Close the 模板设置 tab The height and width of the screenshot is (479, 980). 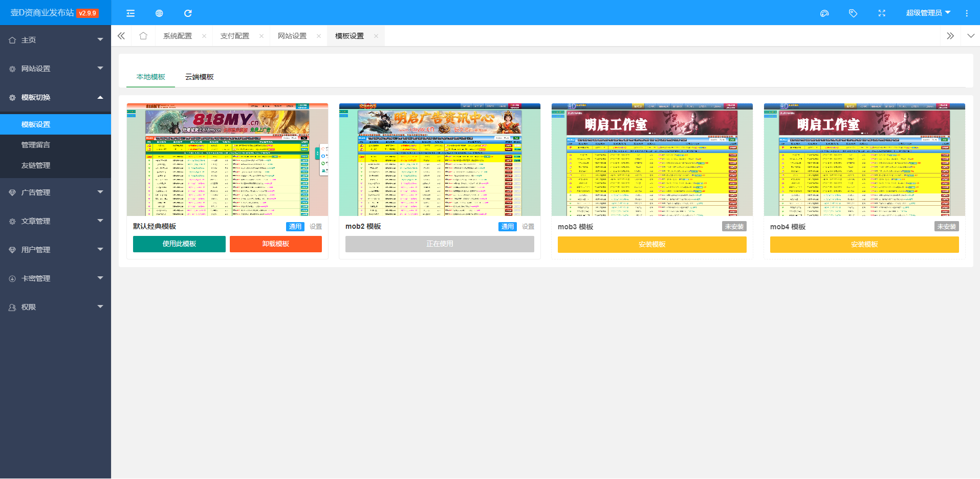[x=376, y=36]
